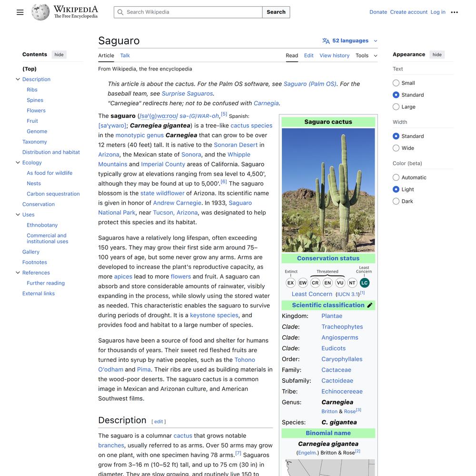Collapse the Description section in contents

(x=18, y=79)
